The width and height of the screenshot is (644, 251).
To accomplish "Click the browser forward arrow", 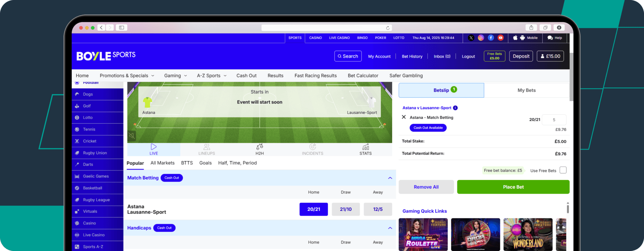I will (x=110, y=28).
